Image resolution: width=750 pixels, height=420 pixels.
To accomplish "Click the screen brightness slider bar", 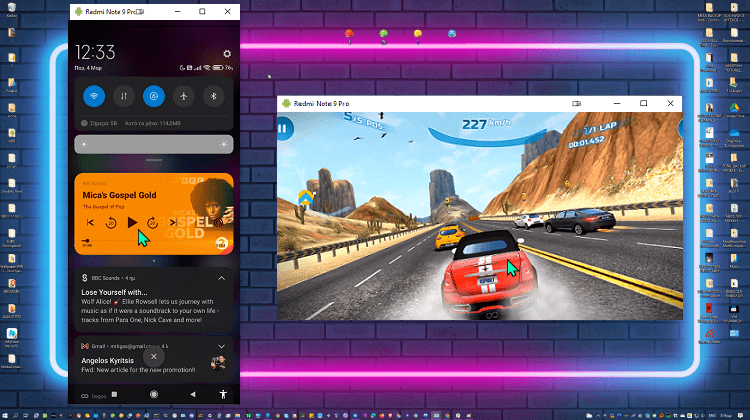I will pyautogui.click(x=154, y=144).
